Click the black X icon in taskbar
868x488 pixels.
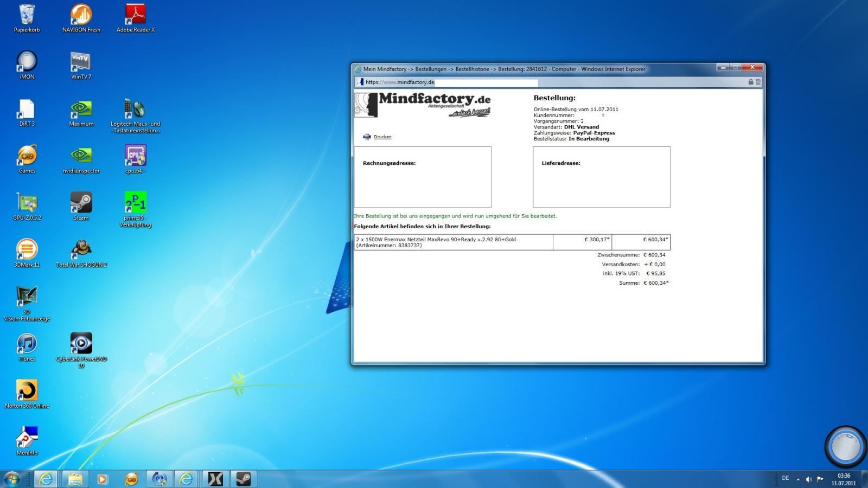coord(215,479)
